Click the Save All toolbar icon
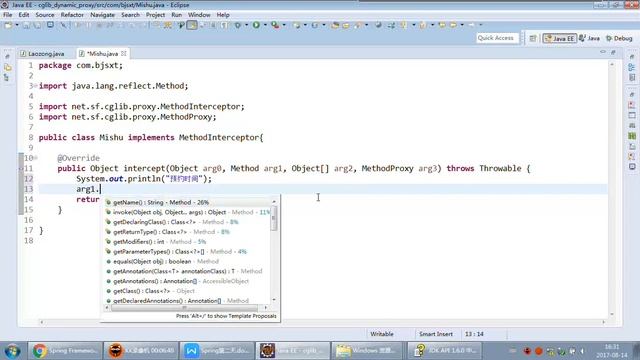640x360 pixels. coord(37,25)
